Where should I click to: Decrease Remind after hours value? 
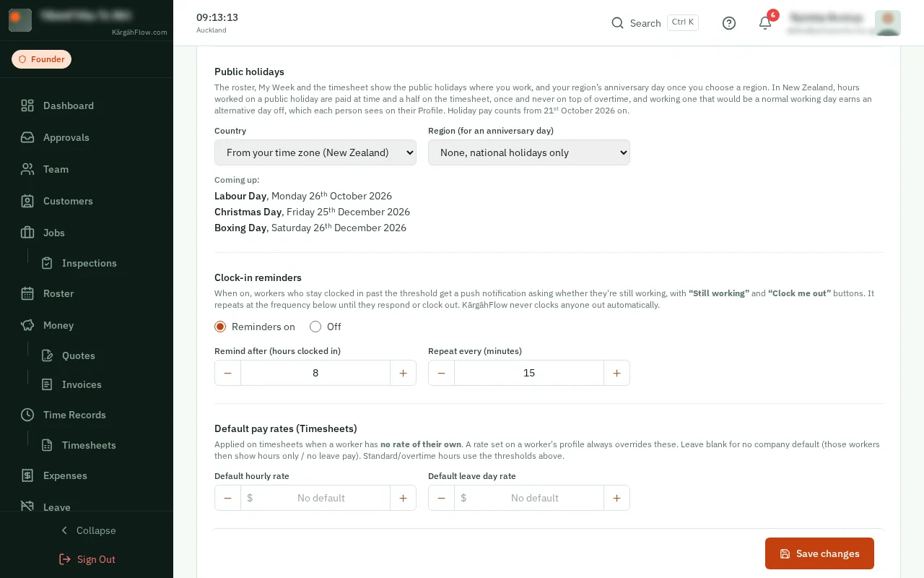point(227,373)
